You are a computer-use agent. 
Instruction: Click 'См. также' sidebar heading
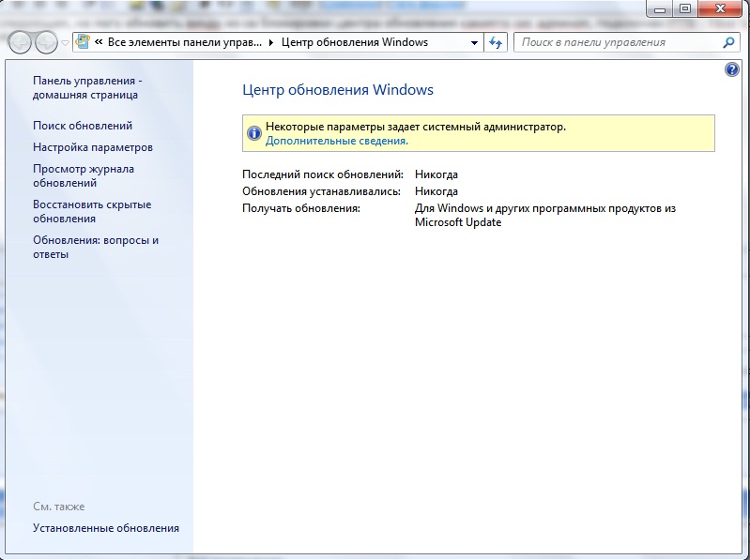59,507
